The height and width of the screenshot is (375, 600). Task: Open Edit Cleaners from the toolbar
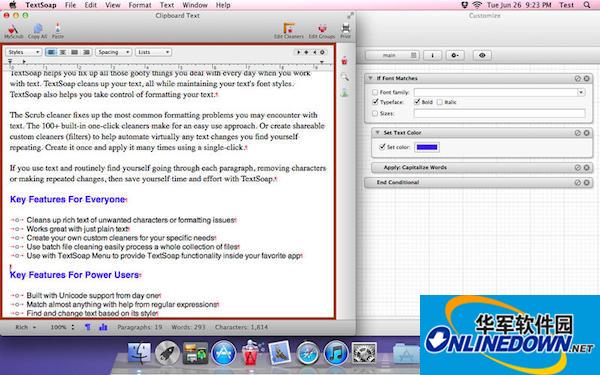pyautogui.click(x=289, y=31)
